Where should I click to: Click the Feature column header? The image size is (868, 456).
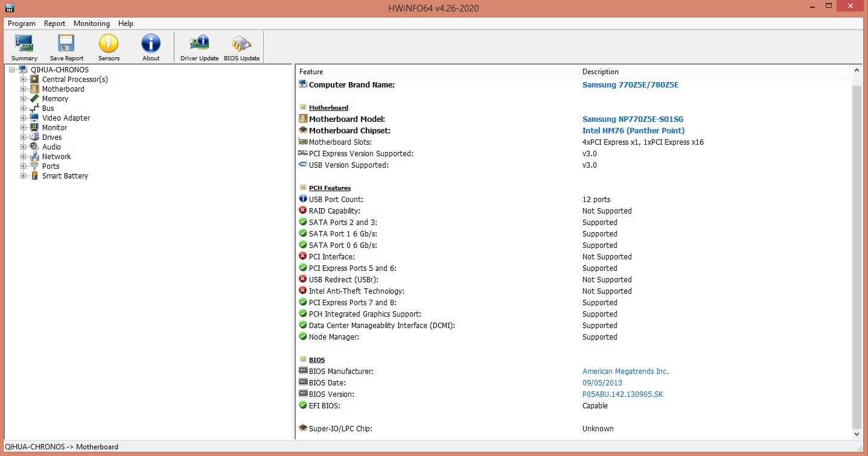(x=437, y=72)
